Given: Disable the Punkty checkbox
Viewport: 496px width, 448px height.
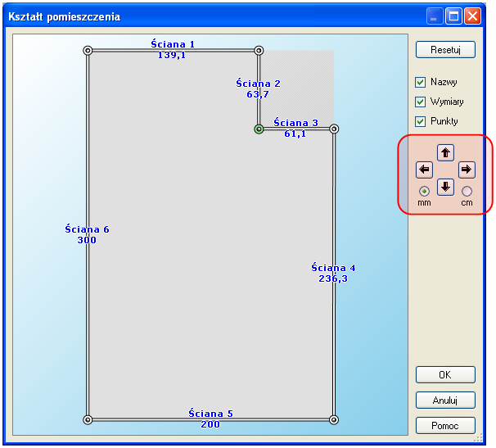Looking at the screenshot, I should [x=421, y=121].
